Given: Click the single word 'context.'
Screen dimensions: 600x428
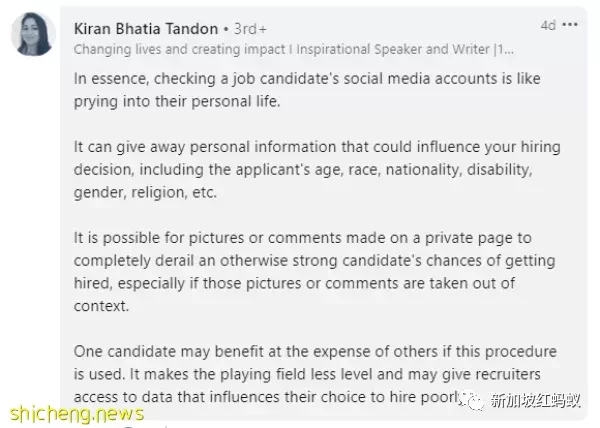Looking at the screenshot, I should click(x=101, y=306).
